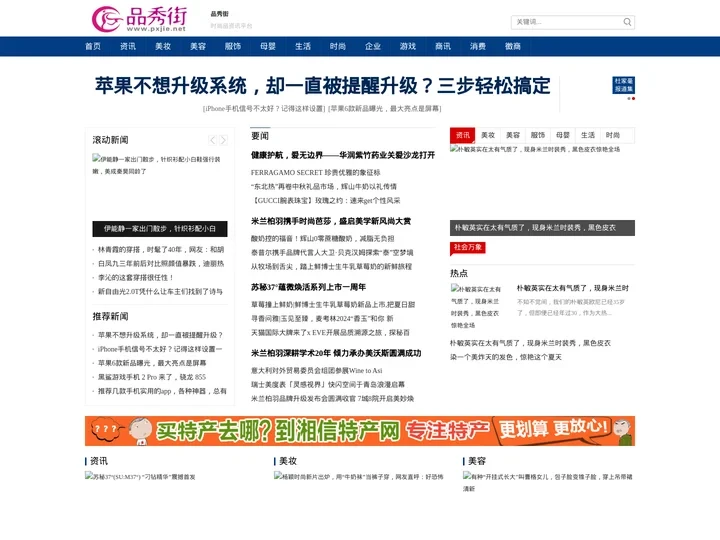720x540 pixels.
Task: Click the search magnifier icon
Action: pyautogui.click(x=627, y=22)
